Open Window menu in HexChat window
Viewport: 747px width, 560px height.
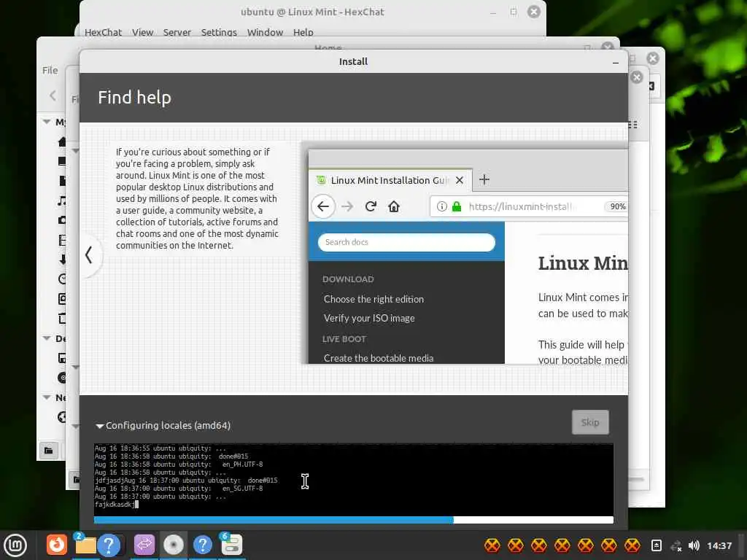coord(265,32)
